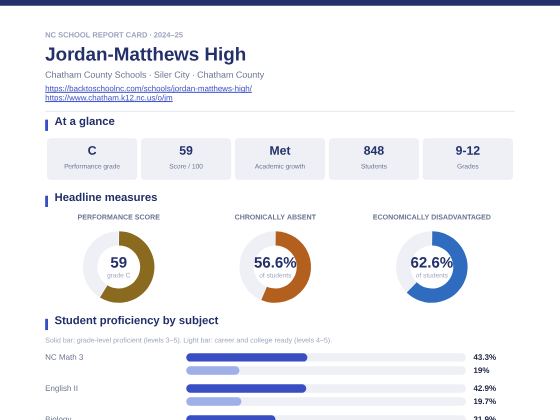
Task: Click the 848 Students card
Action: pyautogui.click(x=374, y=159)
